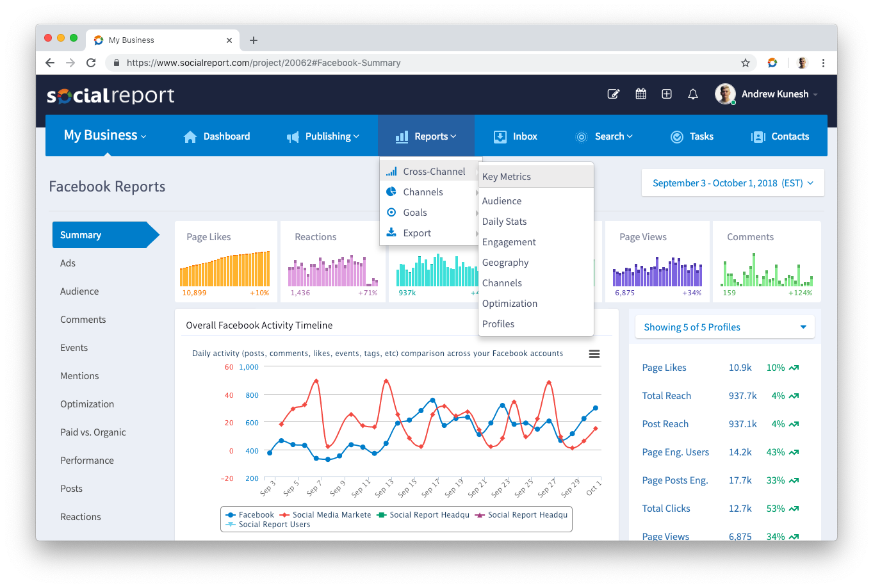Click the Channels pie chart icon
873x588 pixels.
click(391, 192)
